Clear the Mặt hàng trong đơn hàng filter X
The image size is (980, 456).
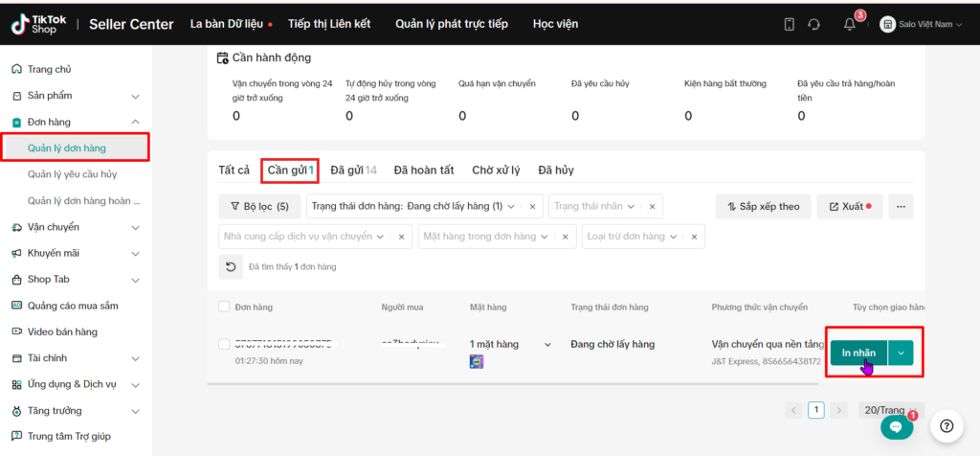tap(565, 237)
